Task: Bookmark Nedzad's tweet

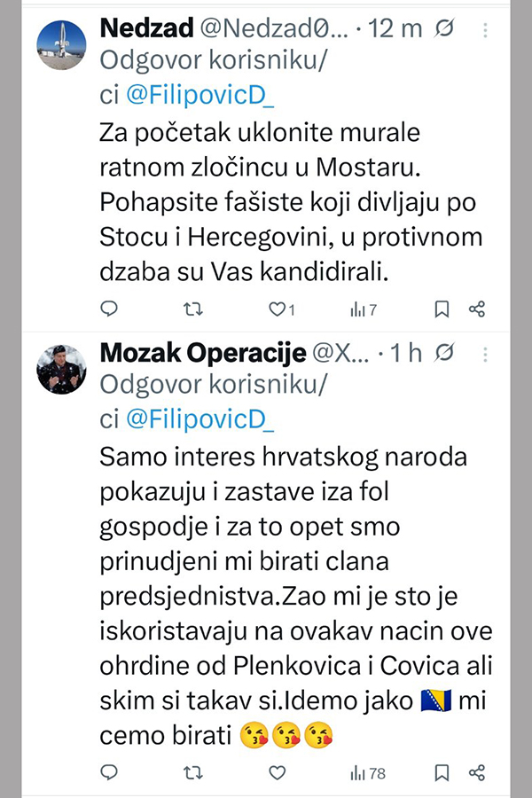Action: point(442,309)
